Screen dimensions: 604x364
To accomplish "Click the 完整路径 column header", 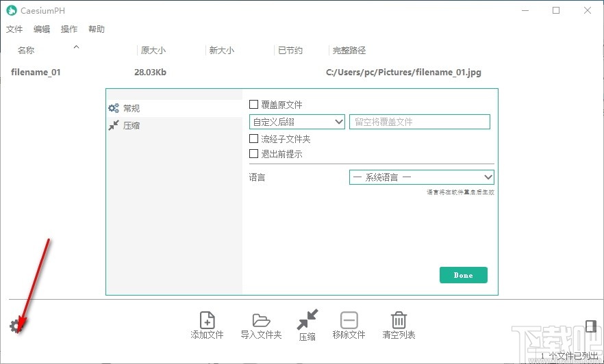I will (349, 51).
